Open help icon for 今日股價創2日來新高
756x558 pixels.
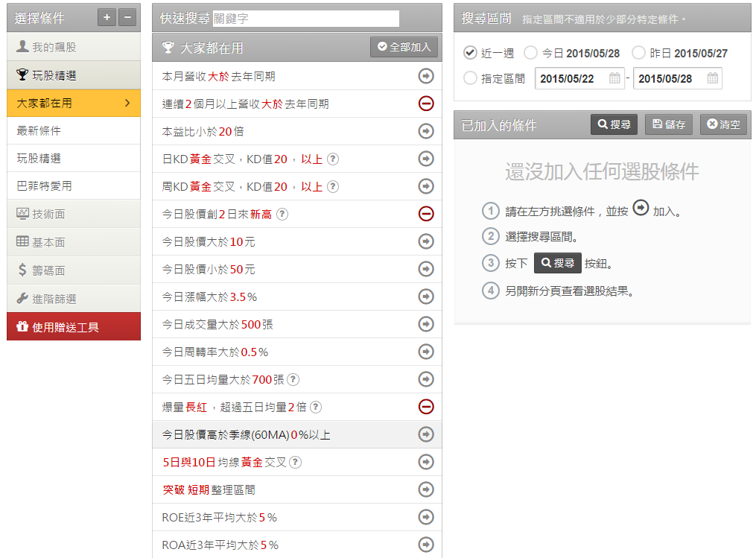pyautogui.click(x=282, y=214)
